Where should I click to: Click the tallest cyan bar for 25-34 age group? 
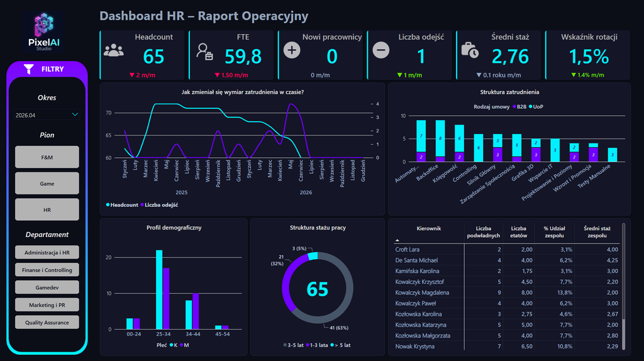click(x=159, y=289)
